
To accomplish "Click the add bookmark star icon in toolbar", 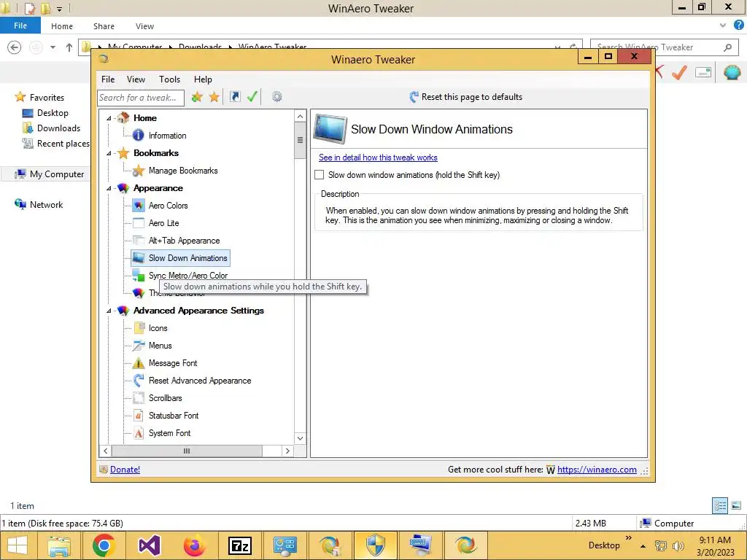I will (x=197, y=97).
